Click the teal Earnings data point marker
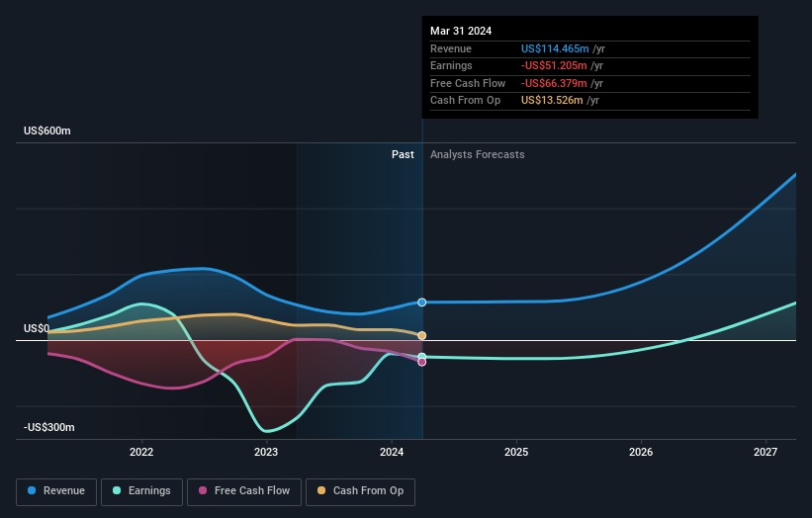The height and width of the screenshot is (518, 812). coord(422,357)
